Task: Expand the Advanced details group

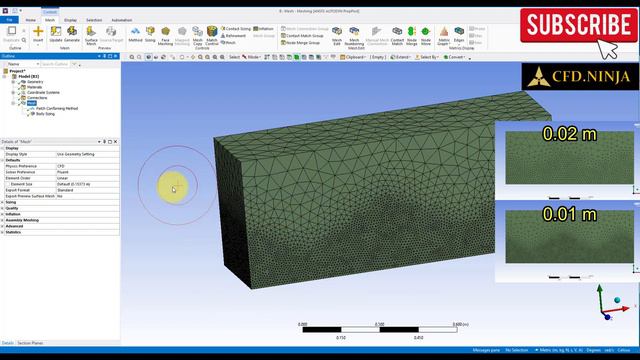Action: [x=2, y=226]
